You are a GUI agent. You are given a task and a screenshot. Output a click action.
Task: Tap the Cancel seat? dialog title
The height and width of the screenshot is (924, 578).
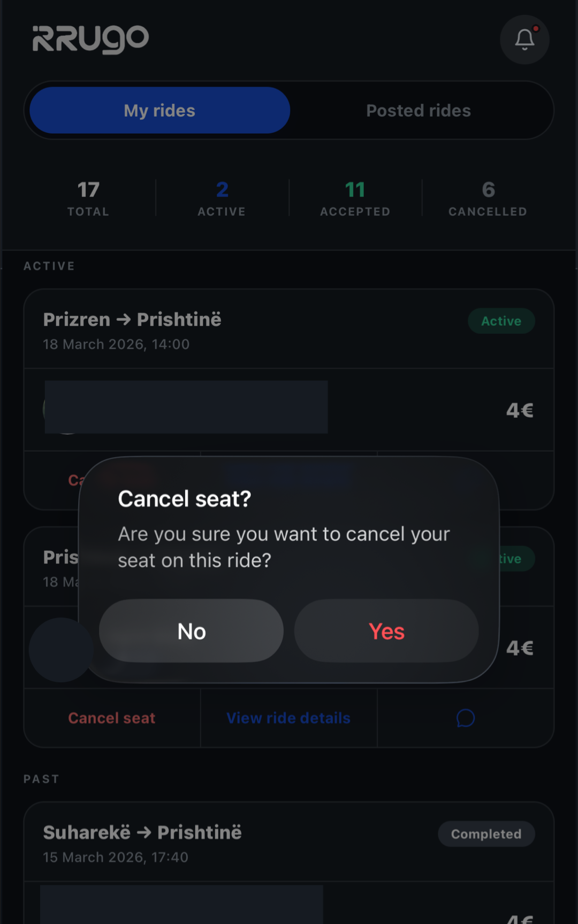184,499
